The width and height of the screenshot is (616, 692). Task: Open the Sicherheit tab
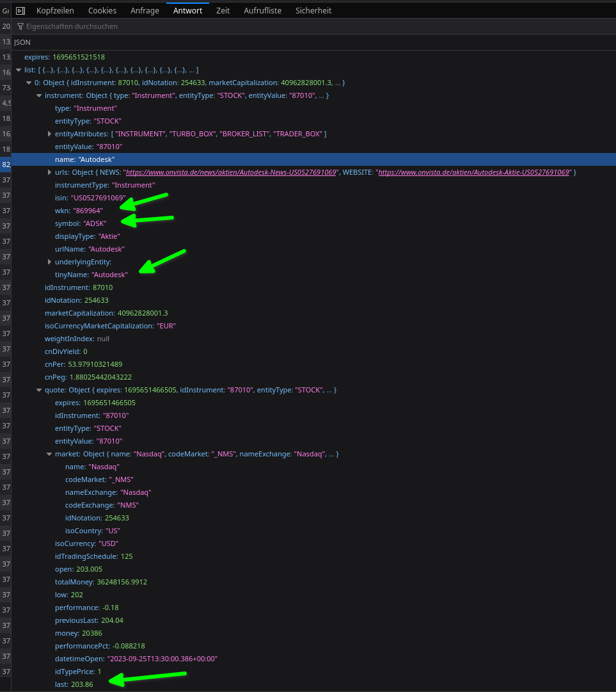(313, 11)
